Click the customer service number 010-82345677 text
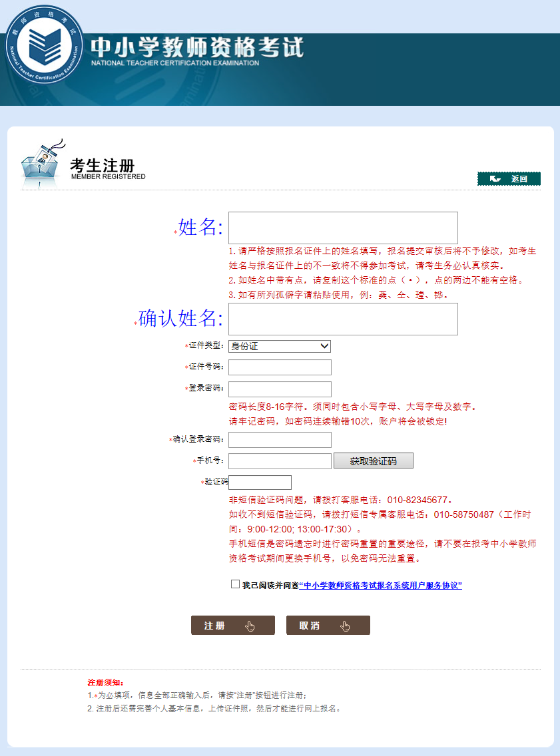Viewport: 560px width, 756px height. pos(418,500)
